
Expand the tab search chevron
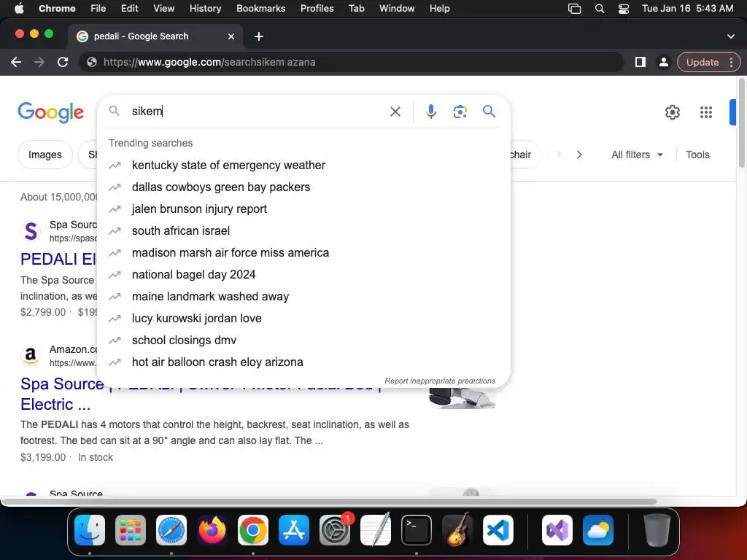point(731,36)
